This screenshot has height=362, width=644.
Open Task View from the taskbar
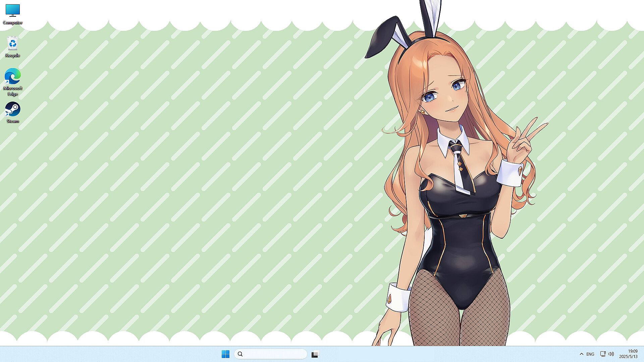(x=315, y=354)
